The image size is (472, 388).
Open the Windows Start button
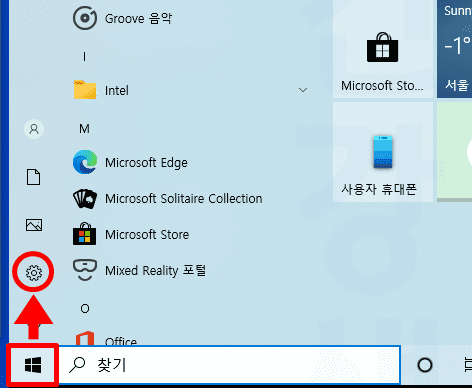pyautogui.click(x=33, y=365)
